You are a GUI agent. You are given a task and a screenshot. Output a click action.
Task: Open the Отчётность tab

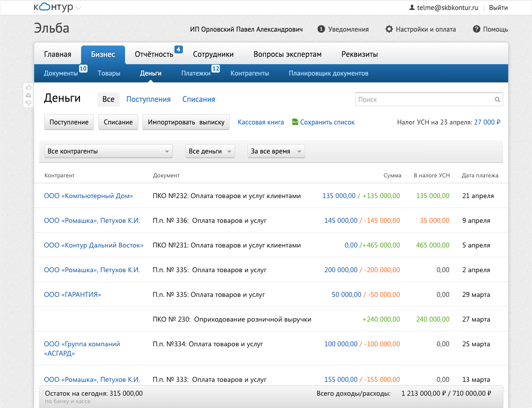click(154, 54)
